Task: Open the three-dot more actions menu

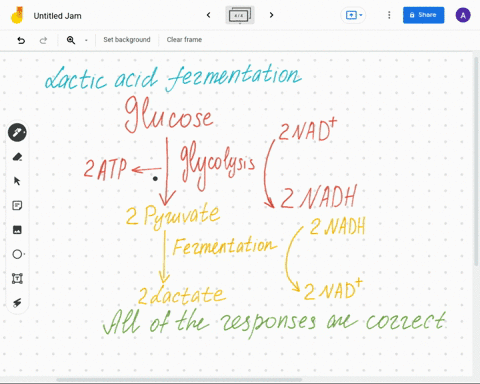Action: pyautogui.click(x=389, y=15)
